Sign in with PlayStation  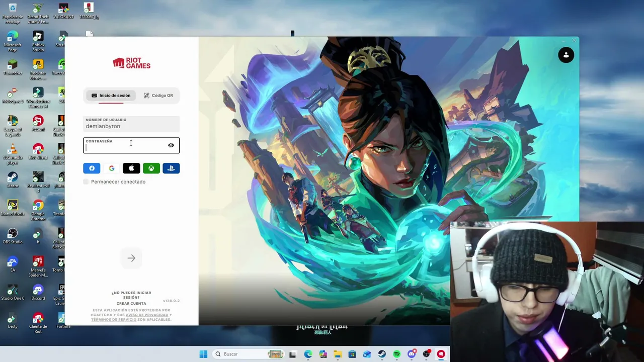click(x=171, y=168)
